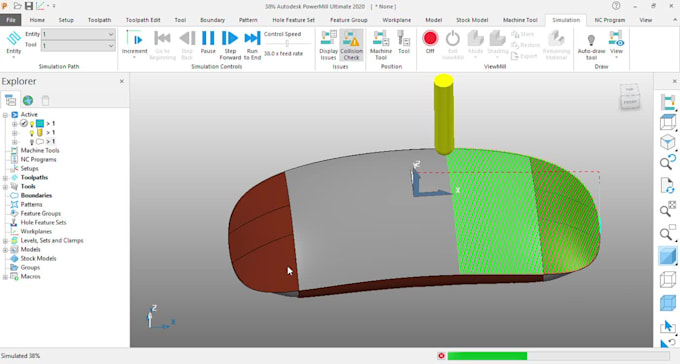680x364 pixels.
Task: Toggle Collision Check
Action: point(351,45)
